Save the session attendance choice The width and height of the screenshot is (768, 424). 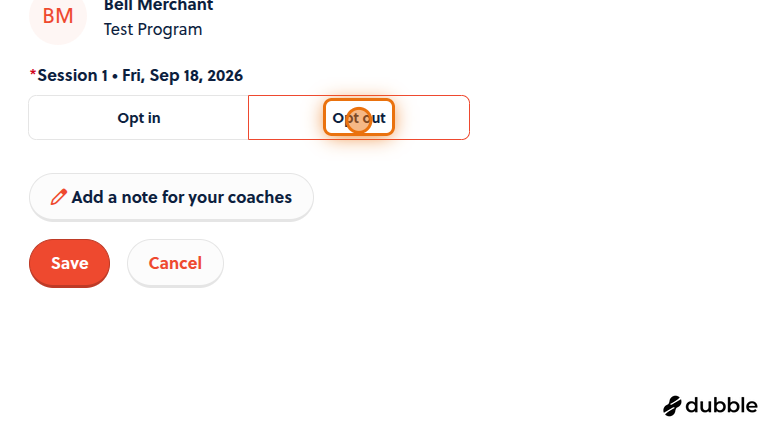(x=70, y=263)
